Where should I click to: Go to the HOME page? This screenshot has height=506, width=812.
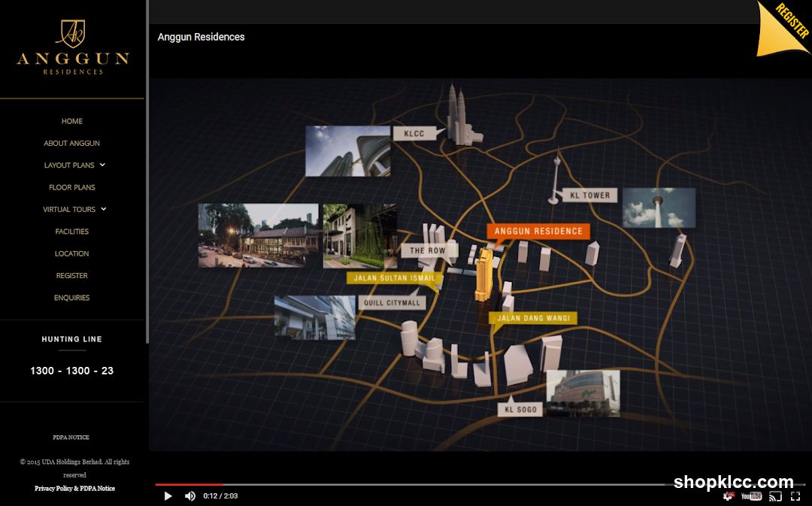pyautogui.click(x=72, y=121)
